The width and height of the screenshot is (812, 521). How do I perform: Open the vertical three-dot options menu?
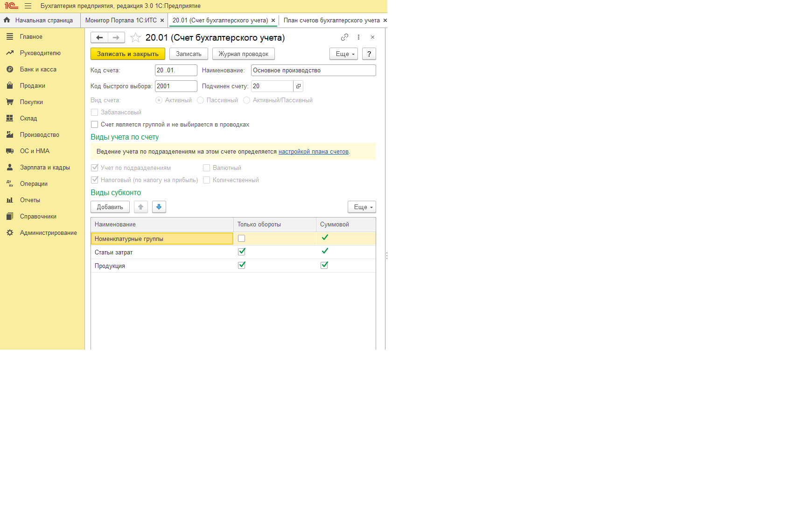(358, 37)
